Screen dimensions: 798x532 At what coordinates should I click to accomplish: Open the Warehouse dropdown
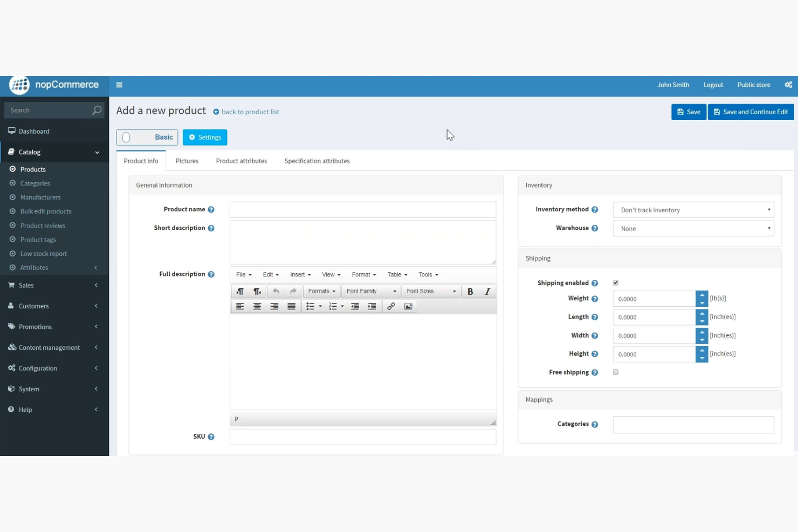[x=693, y=228]
